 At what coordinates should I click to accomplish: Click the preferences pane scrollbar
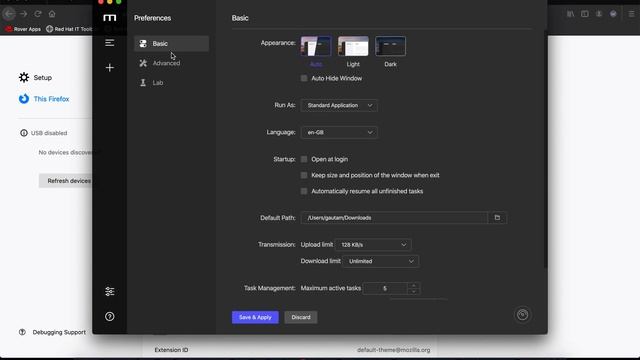(x=545, y=149)
